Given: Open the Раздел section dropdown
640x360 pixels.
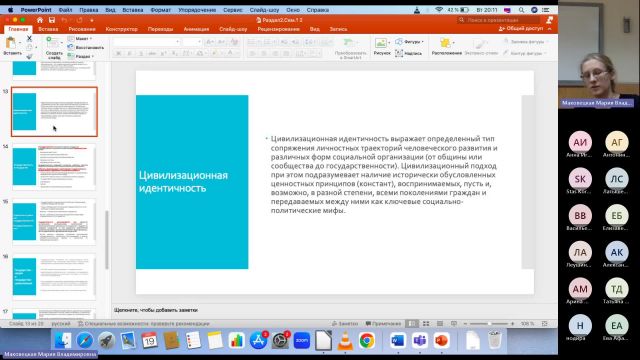Looking at the screenshot, I should pos(81,56).
